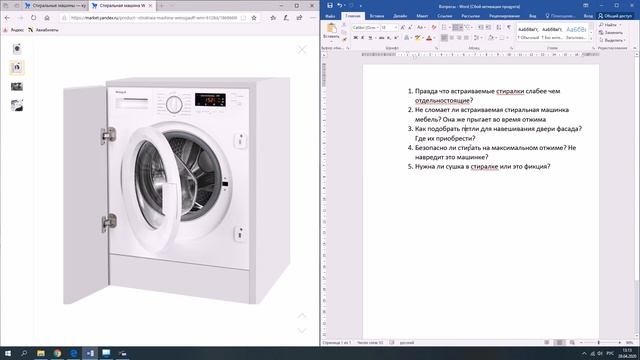The height and width of the screenshot is (360, 640).
Task: Apply bold formatting in Word ribbon
Action: tap(355, 38)
